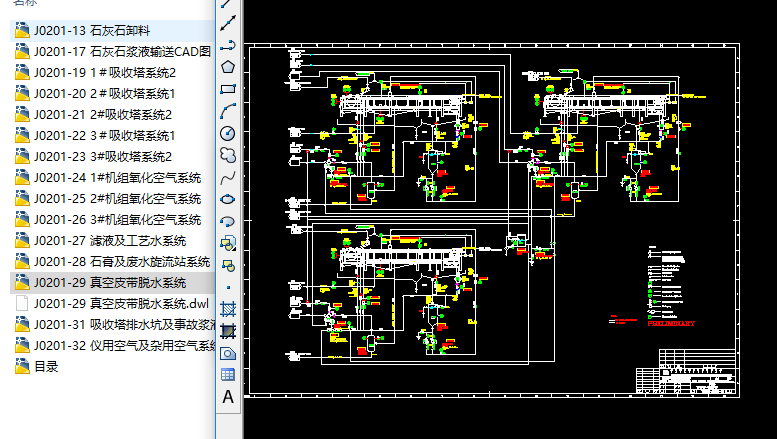Select the 目录 drawing file
This screenshot has width=777, height=439.
pos(45,366)
